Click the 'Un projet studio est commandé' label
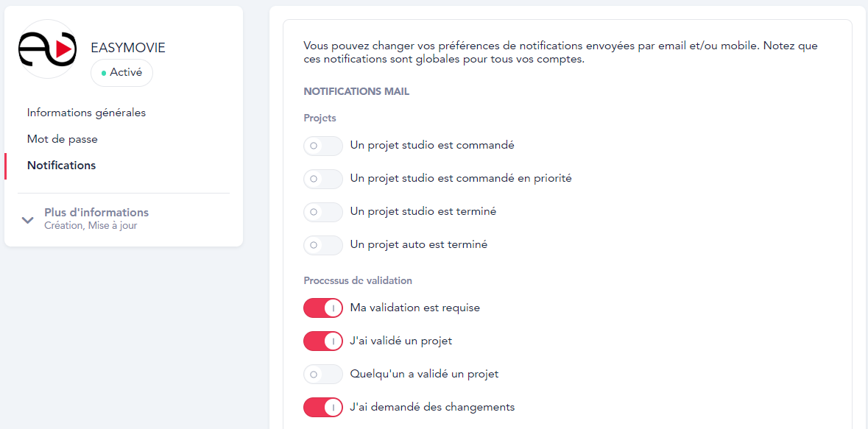868x429 pixels. click(432, 145)
